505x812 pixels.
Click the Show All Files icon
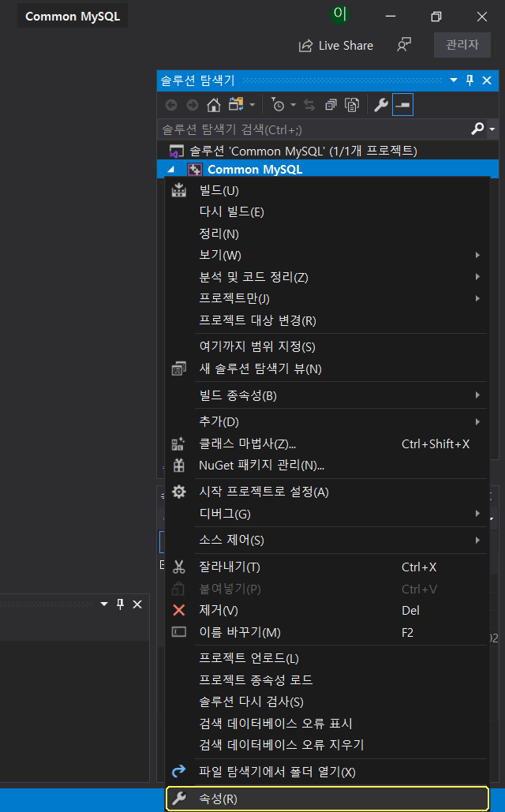pos(352,105)
